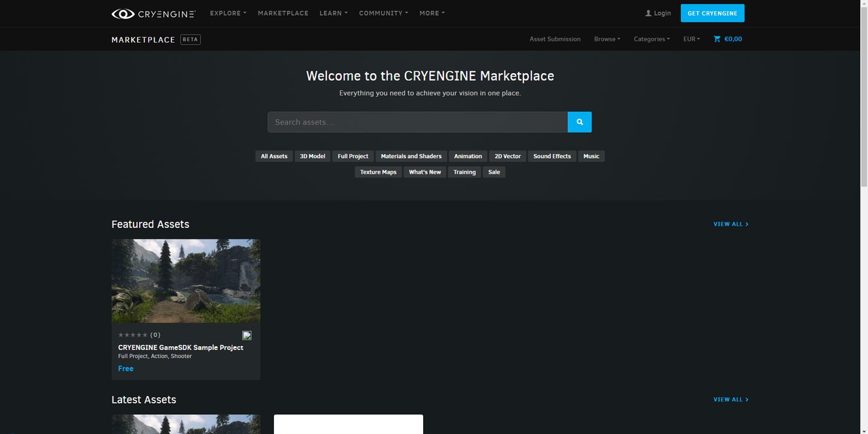Select the 2D Vector filter tag
The width and height of the screenshot is (868, 434).
(x=508, y=156)
